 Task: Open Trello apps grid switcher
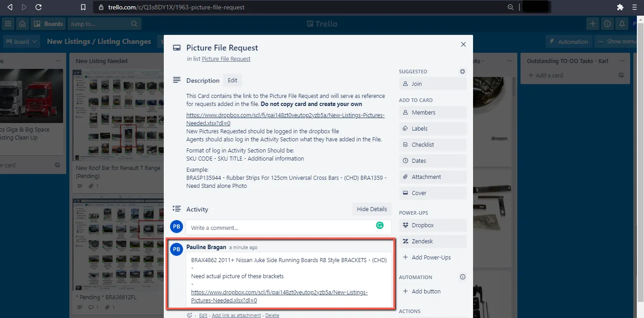click(8, 24)
